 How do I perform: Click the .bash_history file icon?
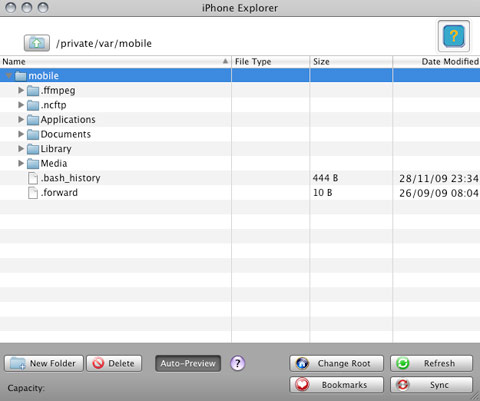(33, 178)
